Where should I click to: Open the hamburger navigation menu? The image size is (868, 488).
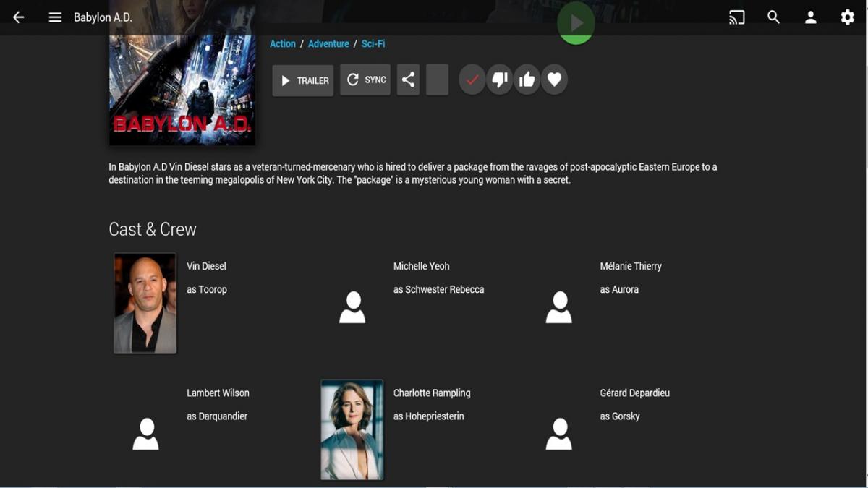click(x=55, y=17)
